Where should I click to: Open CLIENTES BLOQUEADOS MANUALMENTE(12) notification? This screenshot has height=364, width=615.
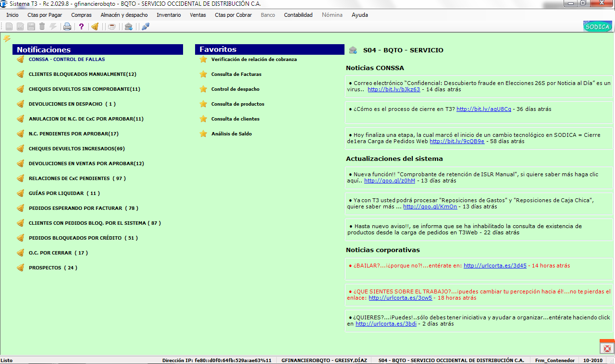(x=83, y=74)
